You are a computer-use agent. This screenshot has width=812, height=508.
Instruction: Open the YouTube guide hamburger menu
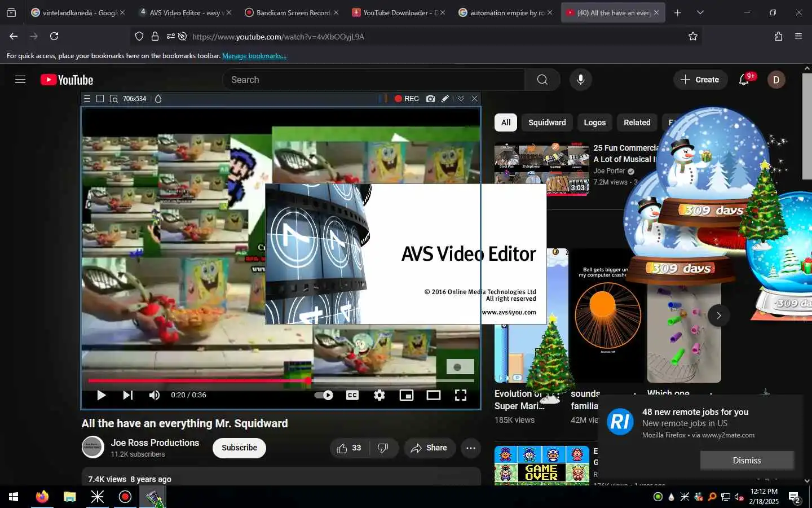[x=20, y=80]
